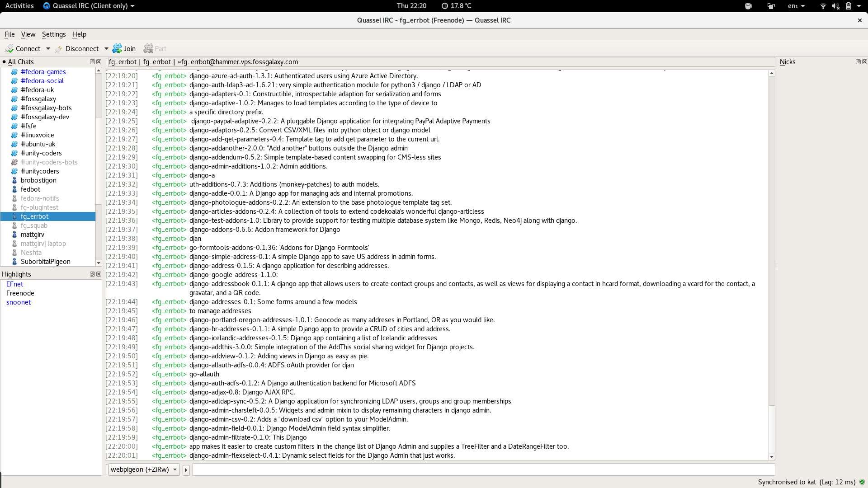Viewport: 868px width, 488px height.
Task: Open the Settings menu
Action: [54, 34]
